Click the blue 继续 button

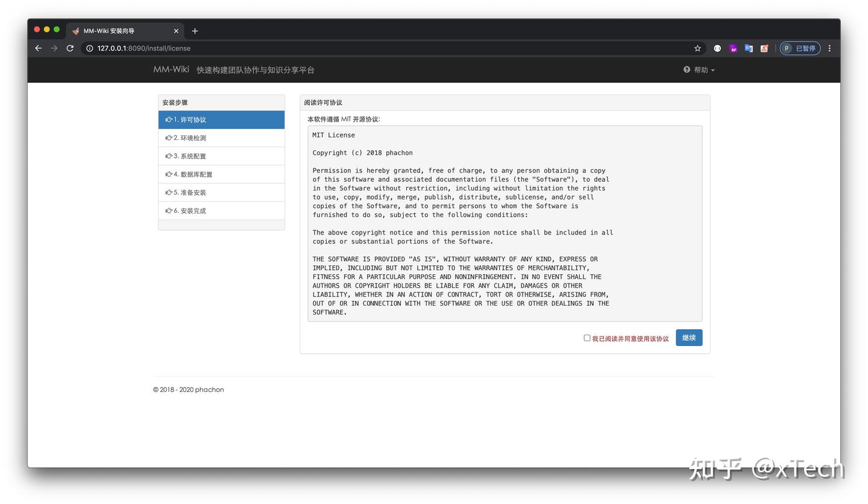(x=689, y=338)
